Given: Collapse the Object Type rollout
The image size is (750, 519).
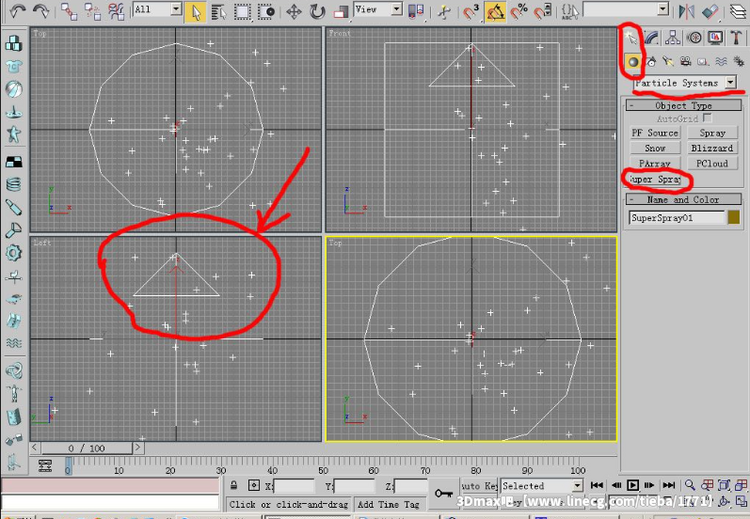Looking at the screenshot, I should 684,105.
